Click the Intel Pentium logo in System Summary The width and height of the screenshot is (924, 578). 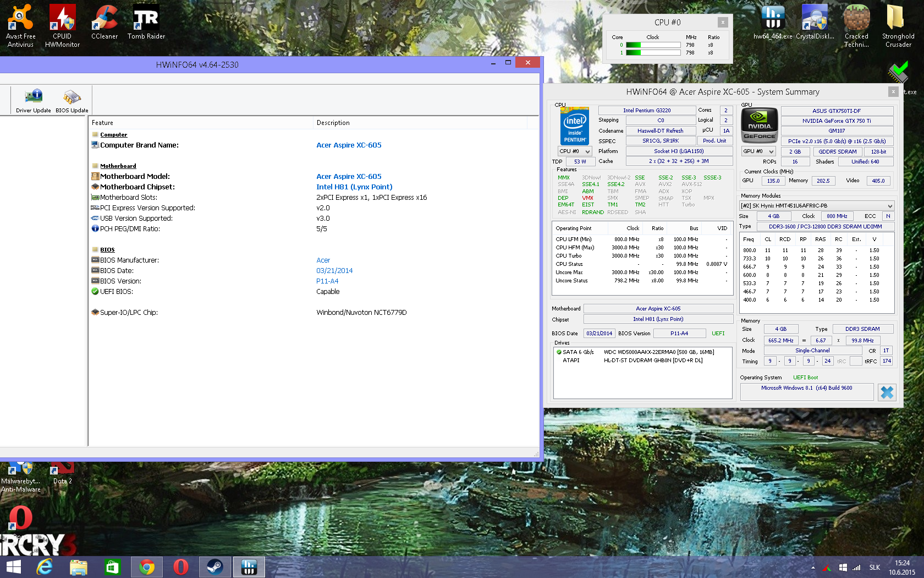575,126
